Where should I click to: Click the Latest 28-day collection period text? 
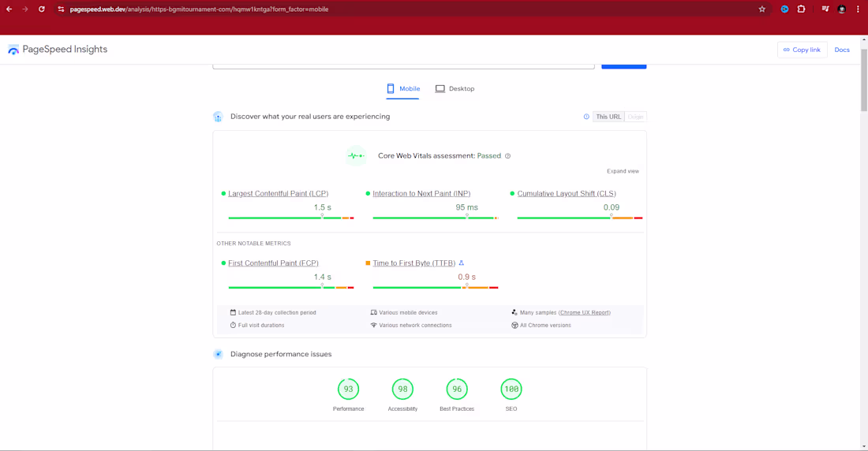[x=277, y=313]
